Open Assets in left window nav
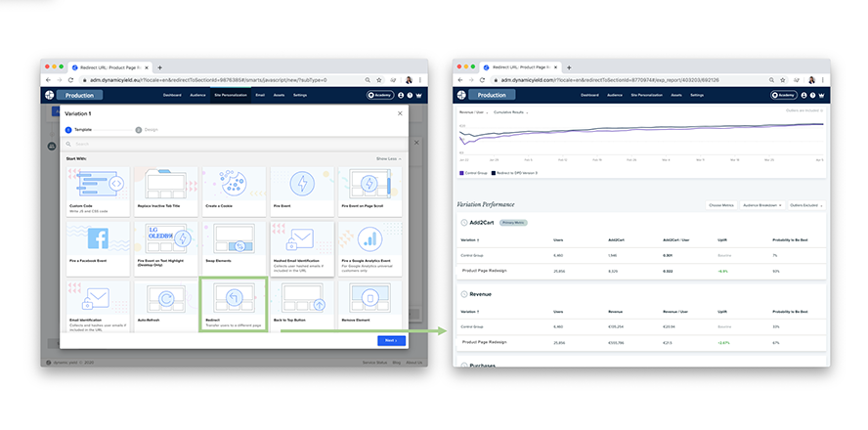 click(x=279, y=95)
